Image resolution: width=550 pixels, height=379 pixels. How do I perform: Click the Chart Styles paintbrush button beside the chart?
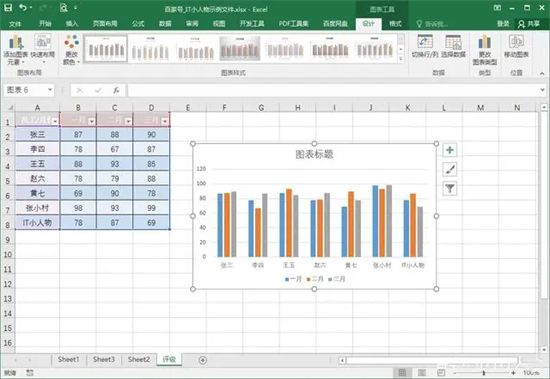coord(450,169)
